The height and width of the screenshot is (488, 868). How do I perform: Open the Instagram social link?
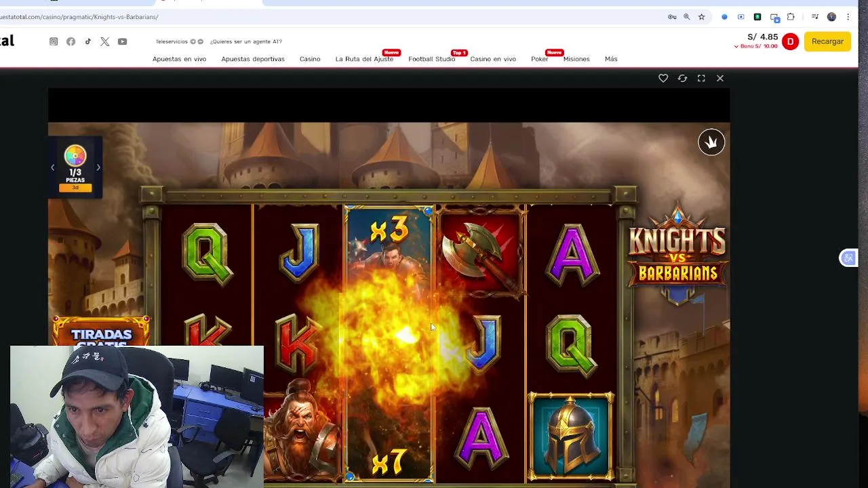tap(54, 41)
